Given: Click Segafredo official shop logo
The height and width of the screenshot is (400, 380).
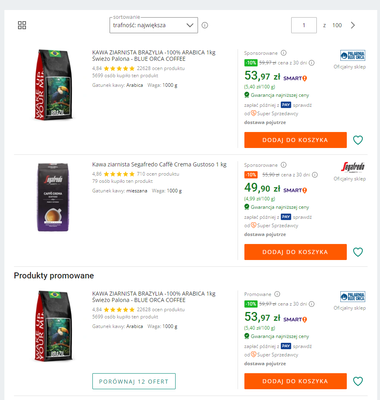Looking at the screenshot, I should pos(353,167).
